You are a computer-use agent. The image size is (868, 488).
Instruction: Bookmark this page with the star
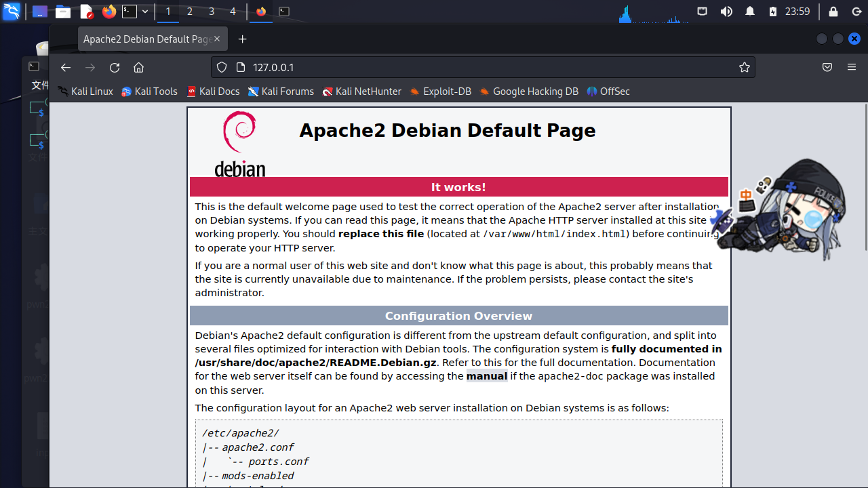[x=744, y=67]
